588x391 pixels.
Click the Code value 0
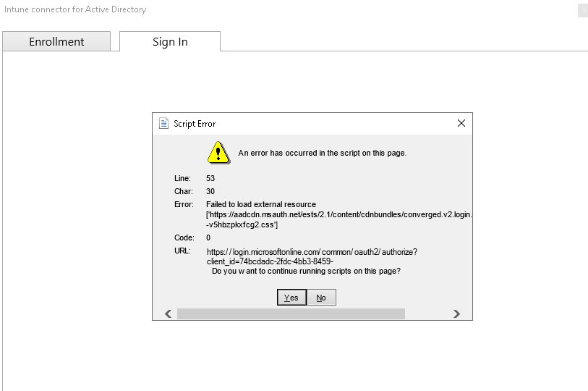point(208,237)
